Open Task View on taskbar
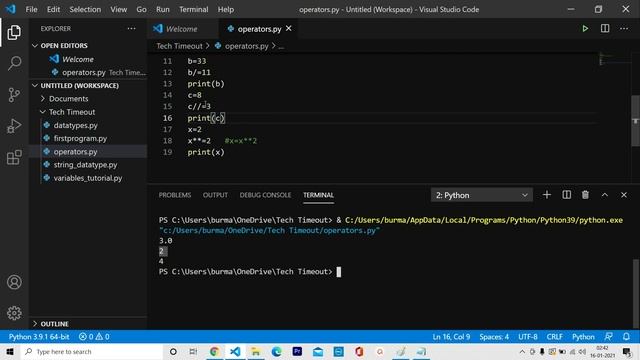The width and height of the screenshot is (640, 360). click(x=193, y=351)
